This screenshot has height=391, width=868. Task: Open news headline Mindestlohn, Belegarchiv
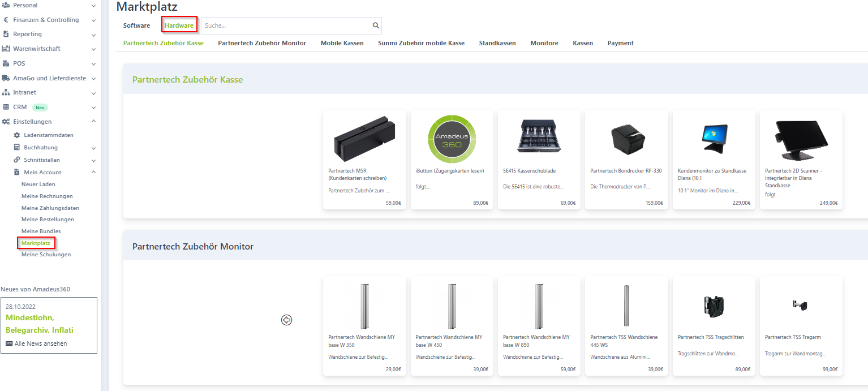coord(40,324)
